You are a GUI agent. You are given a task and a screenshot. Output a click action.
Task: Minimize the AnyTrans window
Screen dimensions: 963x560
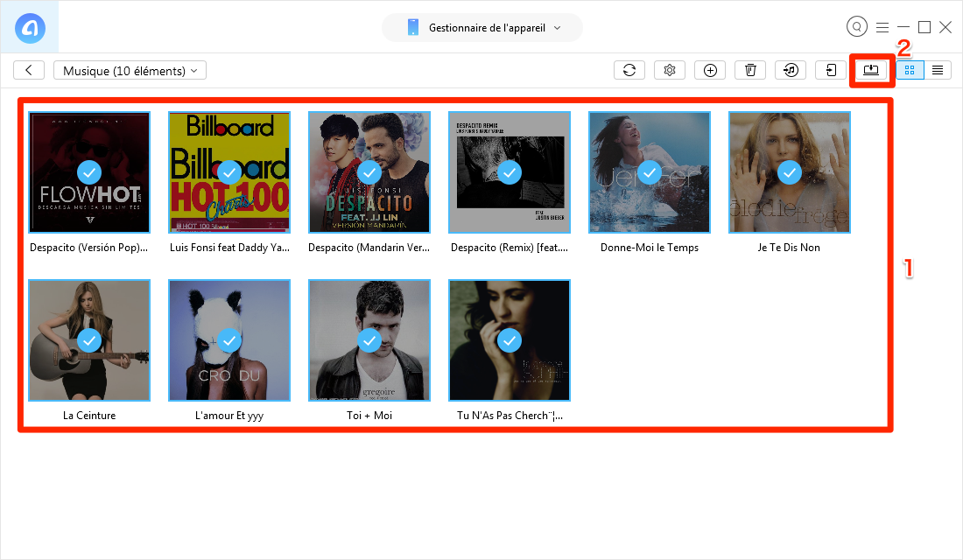coord(903,27)
